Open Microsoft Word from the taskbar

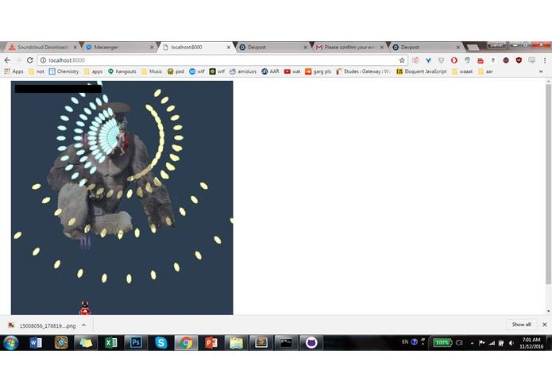tap(36, 343)
